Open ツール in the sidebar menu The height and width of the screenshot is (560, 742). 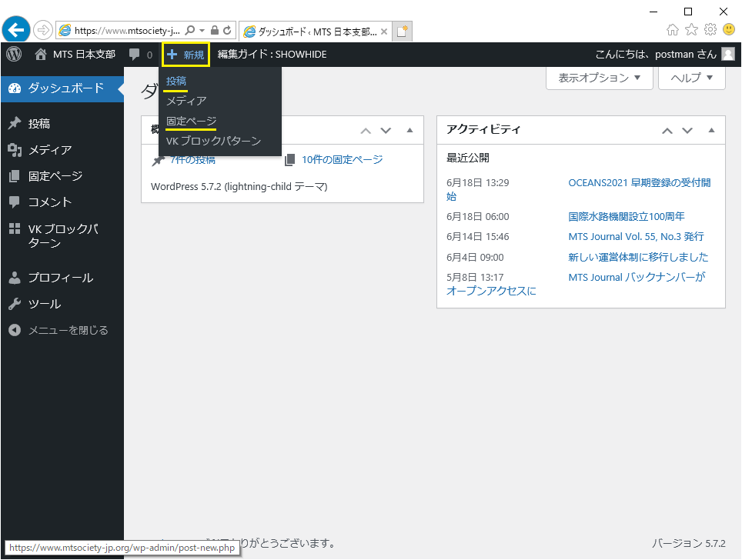coord(44,304)
